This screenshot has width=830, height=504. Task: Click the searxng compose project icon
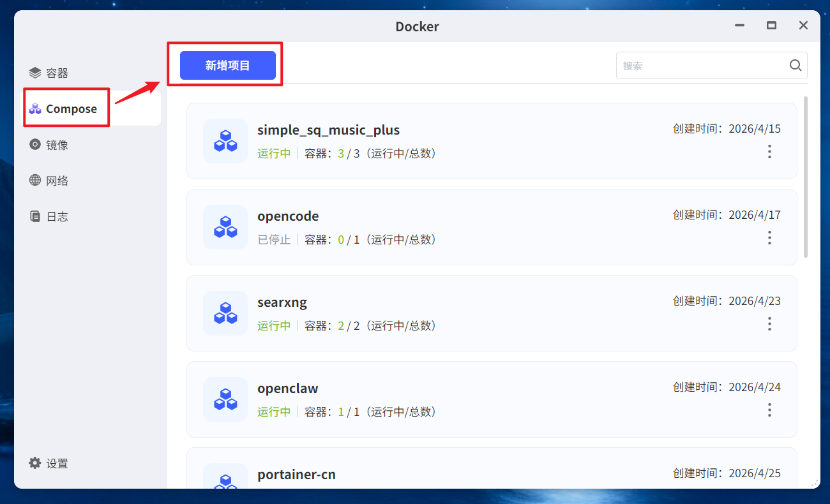[225, 313]
